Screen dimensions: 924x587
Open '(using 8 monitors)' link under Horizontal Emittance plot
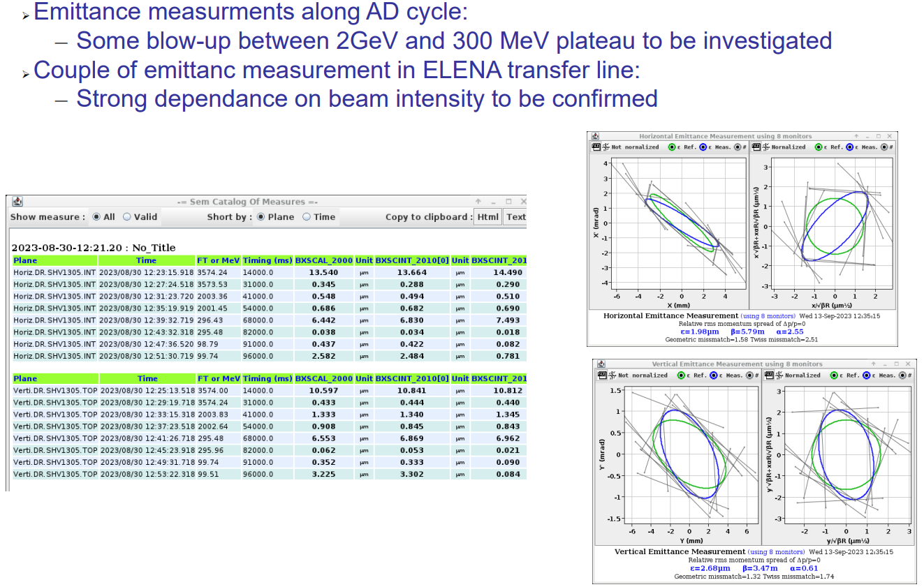coord(768,316)
